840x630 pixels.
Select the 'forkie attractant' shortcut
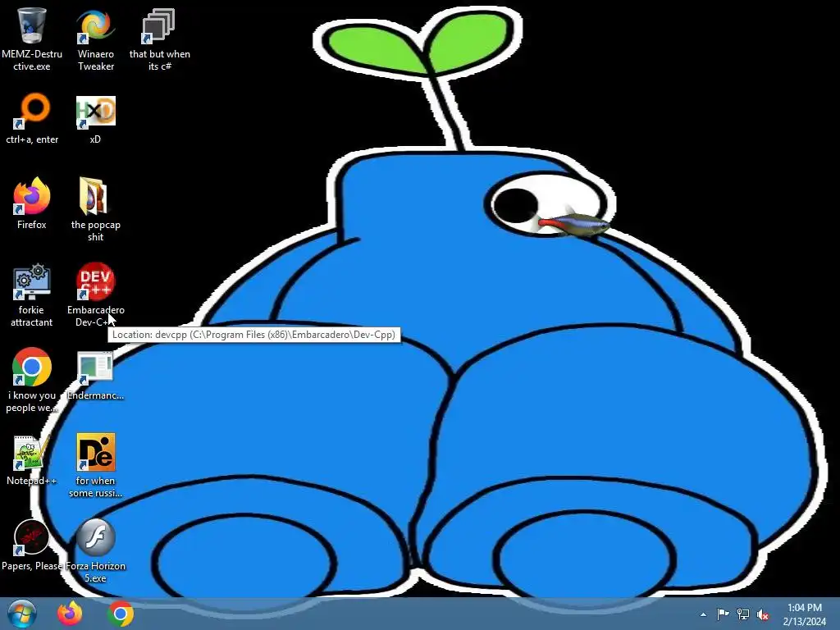click(32, 281)
